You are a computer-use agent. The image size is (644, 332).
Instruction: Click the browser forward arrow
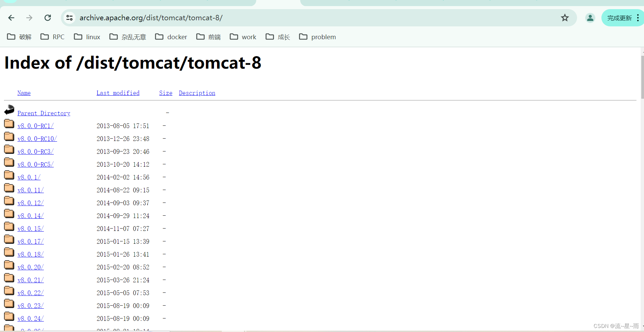[x=29, y=18]
